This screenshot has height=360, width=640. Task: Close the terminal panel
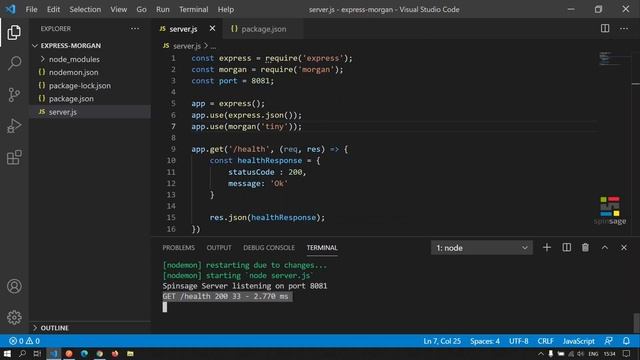[x=624, y=248]
